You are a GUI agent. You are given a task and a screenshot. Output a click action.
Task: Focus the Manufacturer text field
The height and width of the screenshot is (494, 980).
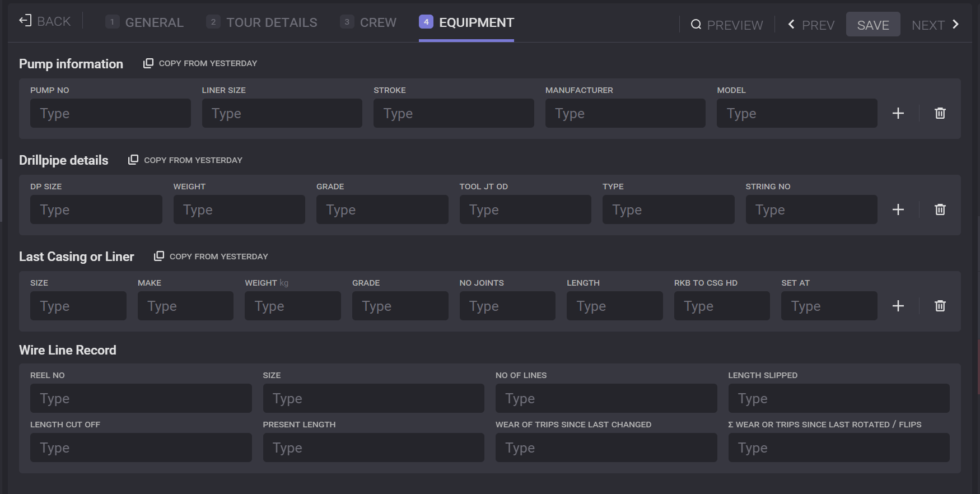pos(625,113)
